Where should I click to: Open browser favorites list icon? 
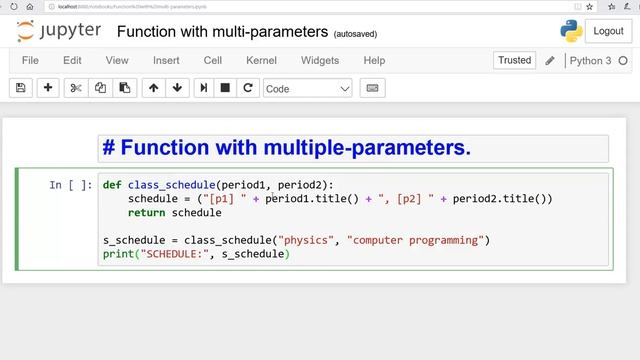point(611,7)
